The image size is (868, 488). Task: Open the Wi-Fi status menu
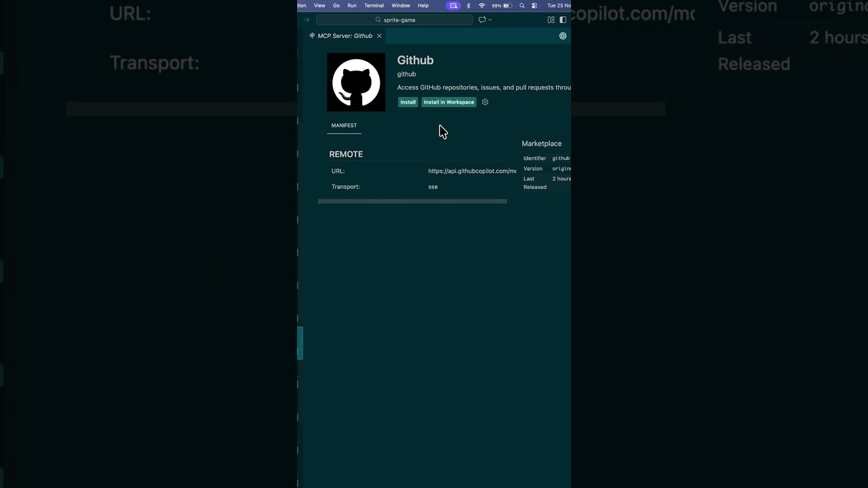click(x=482, y=5)
